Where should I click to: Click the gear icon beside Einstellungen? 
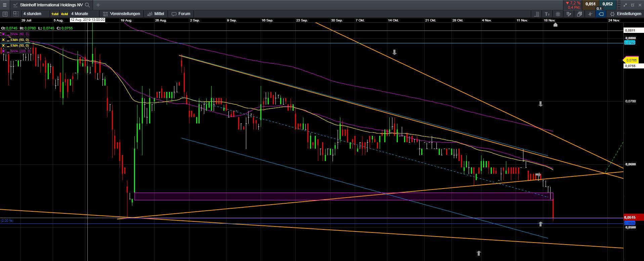click(612, 14)
